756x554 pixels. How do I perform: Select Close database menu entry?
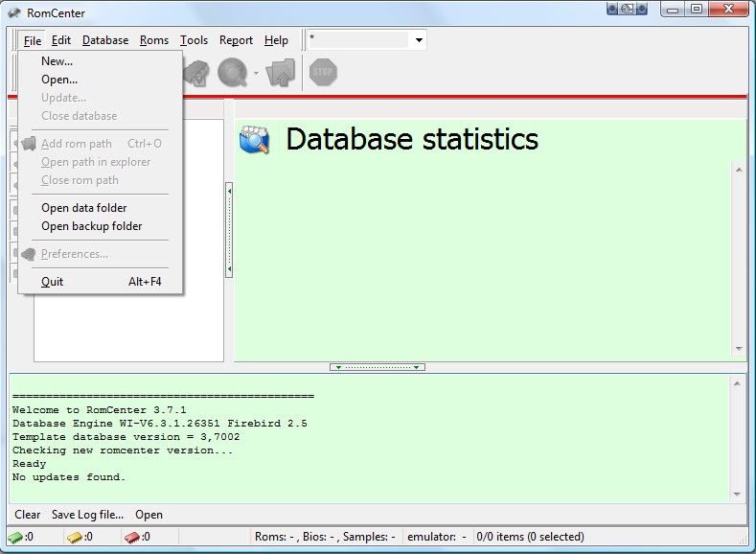coord(101,116)
